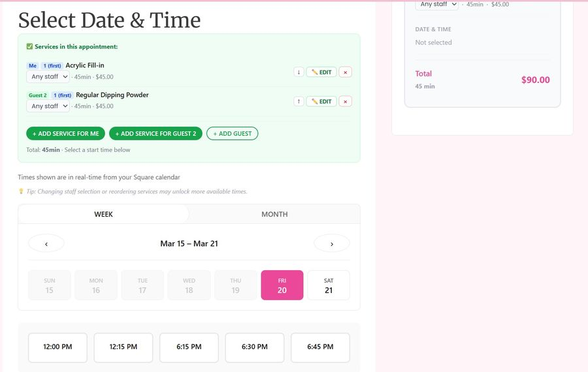Select Friday 20 on the calendar
This screenshot has height=372, width=588.
(x=282, y=285)
